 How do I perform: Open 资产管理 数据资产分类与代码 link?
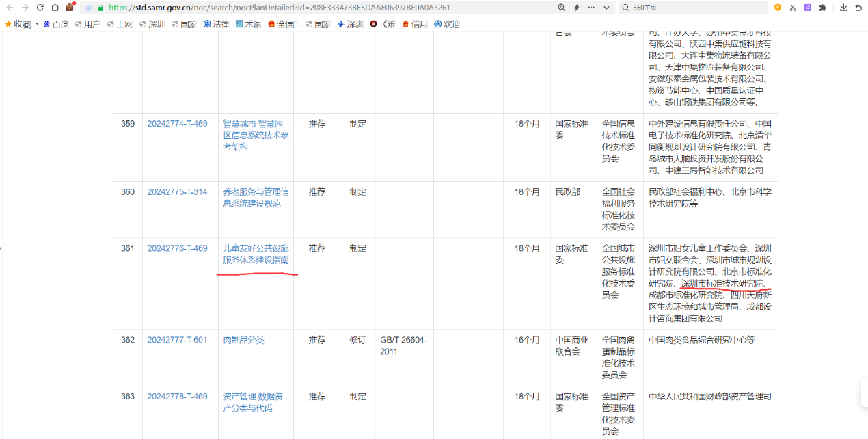pos(253,402)
